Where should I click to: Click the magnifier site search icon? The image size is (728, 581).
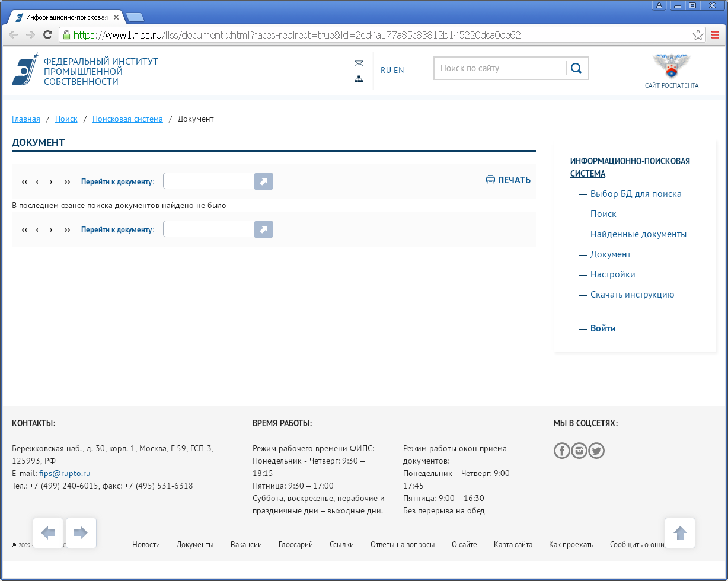(x=576, y=68)
